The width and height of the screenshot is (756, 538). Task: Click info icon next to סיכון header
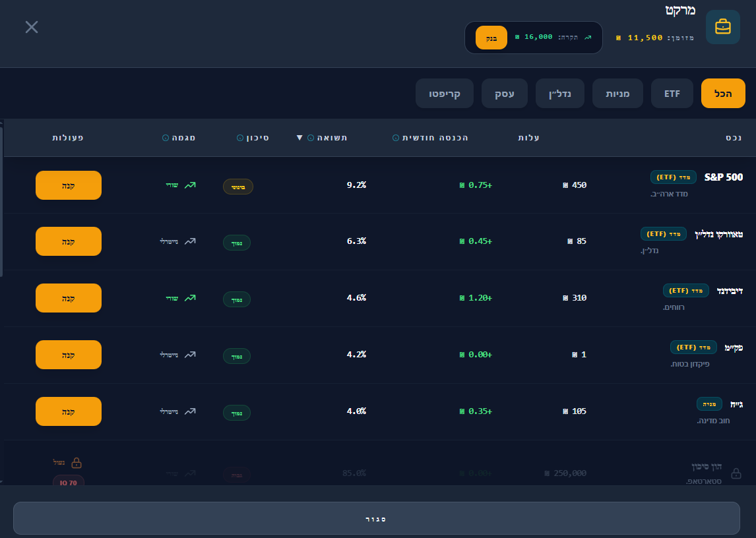[x=240, y=138]
